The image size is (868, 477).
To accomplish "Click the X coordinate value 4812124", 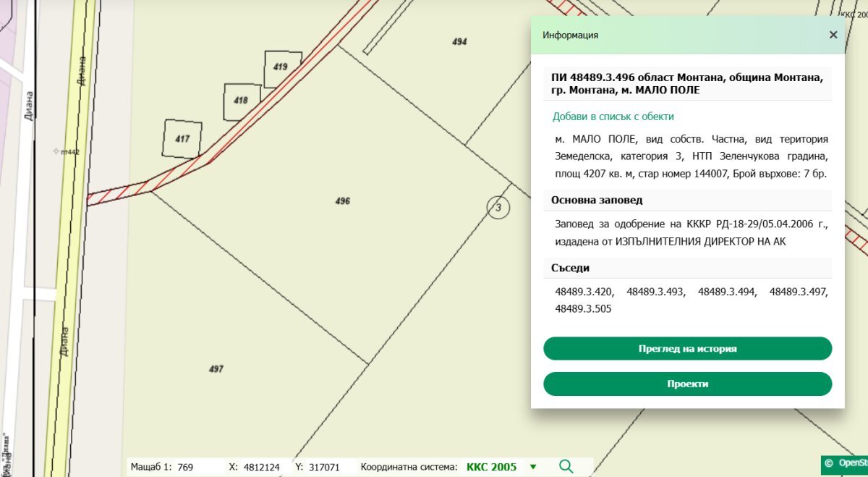I will (x=262, y=467).
